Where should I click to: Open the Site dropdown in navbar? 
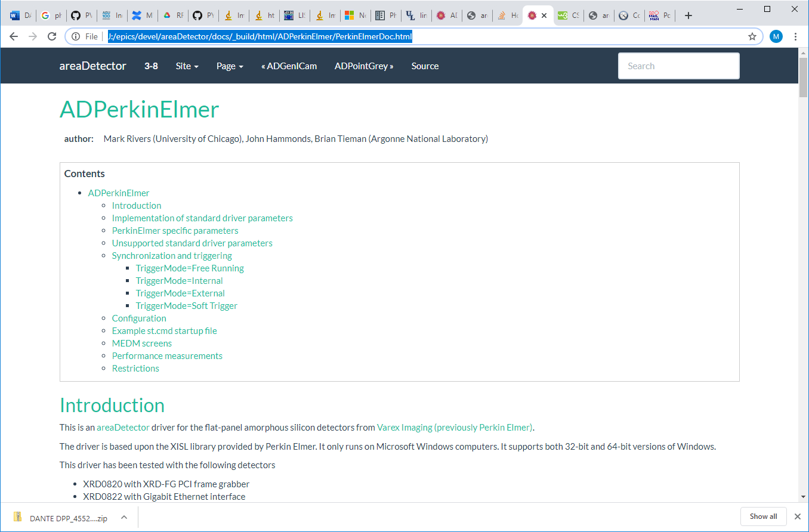click(x=187, y=66)
